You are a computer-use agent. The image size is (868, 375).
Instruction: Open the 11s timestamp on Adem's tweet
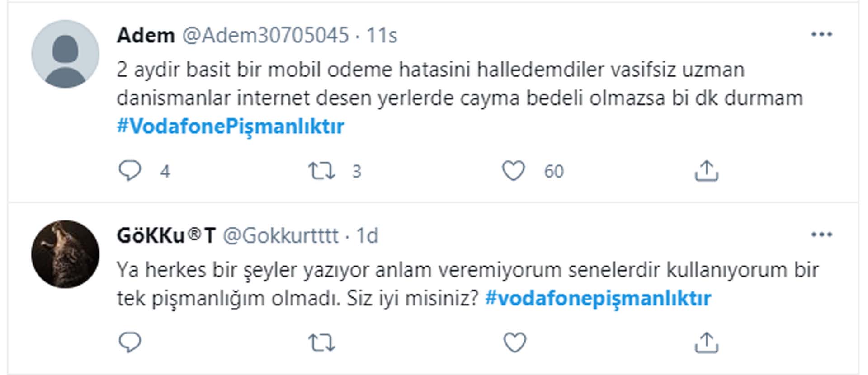point(383,35)
